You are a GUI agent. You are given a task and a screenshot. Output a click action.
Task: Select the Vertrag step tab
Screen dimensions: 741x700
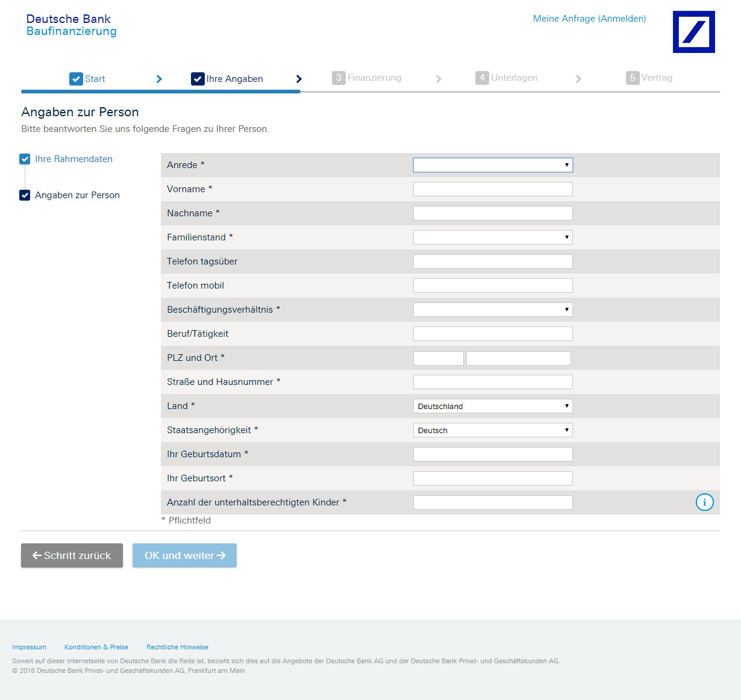[x=649, y=78]
